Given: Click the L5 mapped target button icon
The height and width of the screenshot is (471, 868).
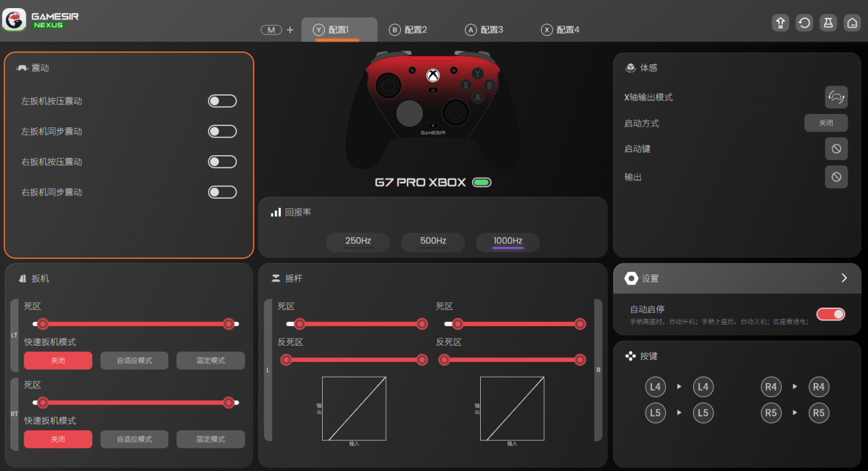Looking at the screenshot, I should point(703,413).
